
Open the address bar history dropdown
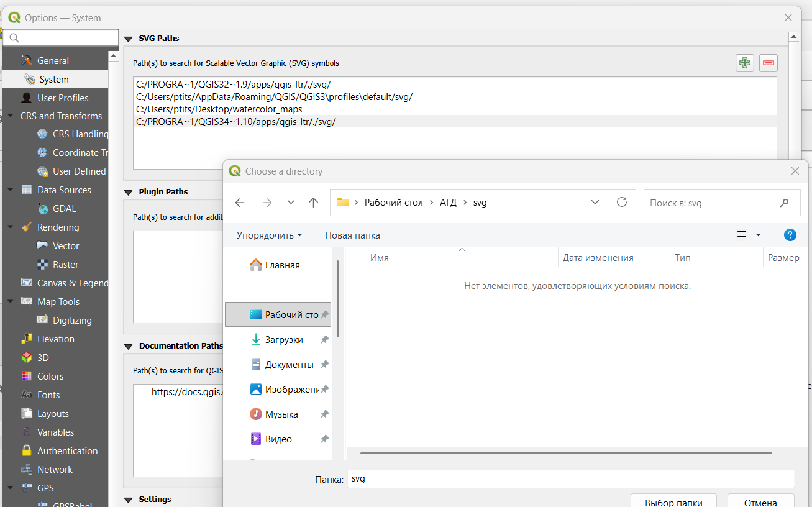[595, 203]
